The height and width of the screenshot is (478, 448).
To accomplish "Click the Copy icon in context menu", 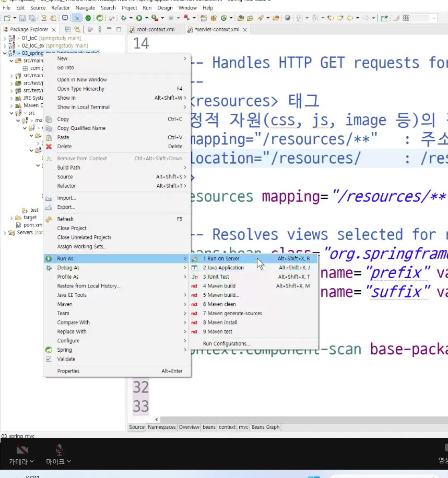I will click(x=49, y=119).
